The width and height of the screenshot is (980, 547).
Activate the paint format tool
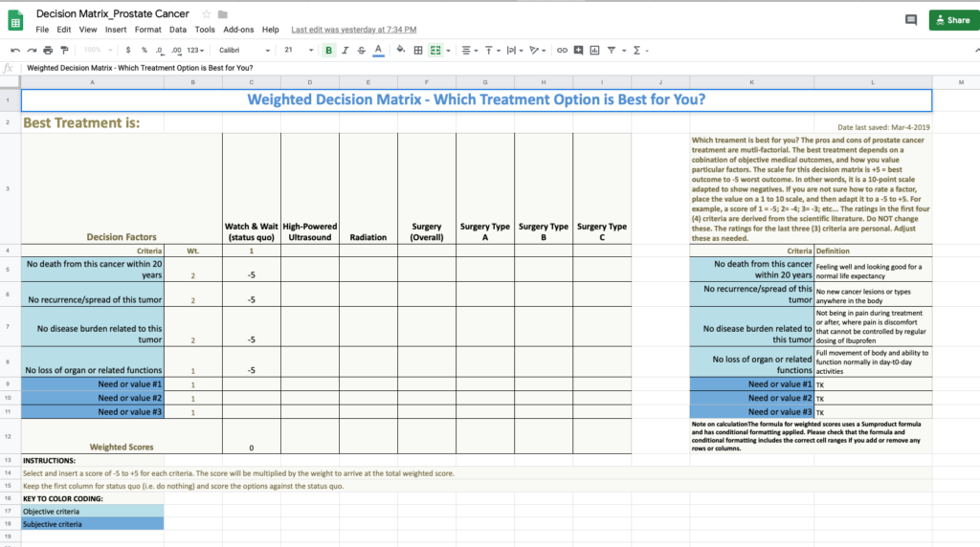64,51
